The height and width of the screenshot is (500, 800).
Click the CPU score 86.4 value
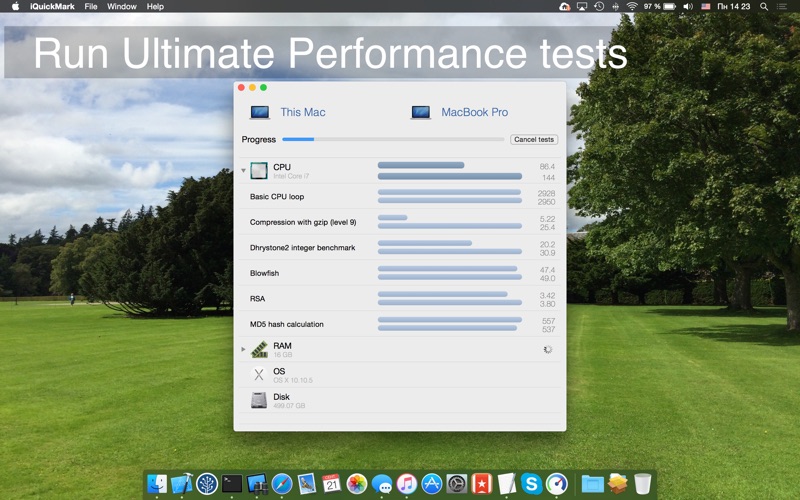[x=547, y=166]
